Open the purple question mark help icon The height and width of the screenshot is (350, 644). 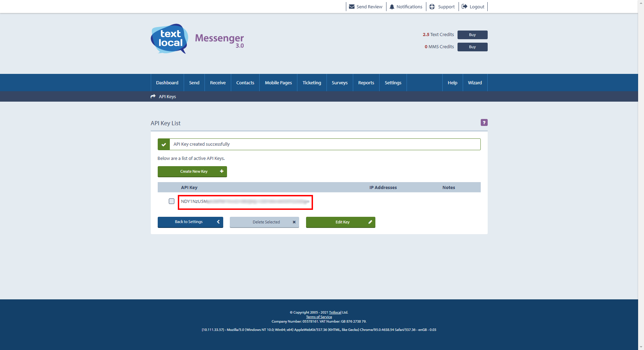click(484, 122)
